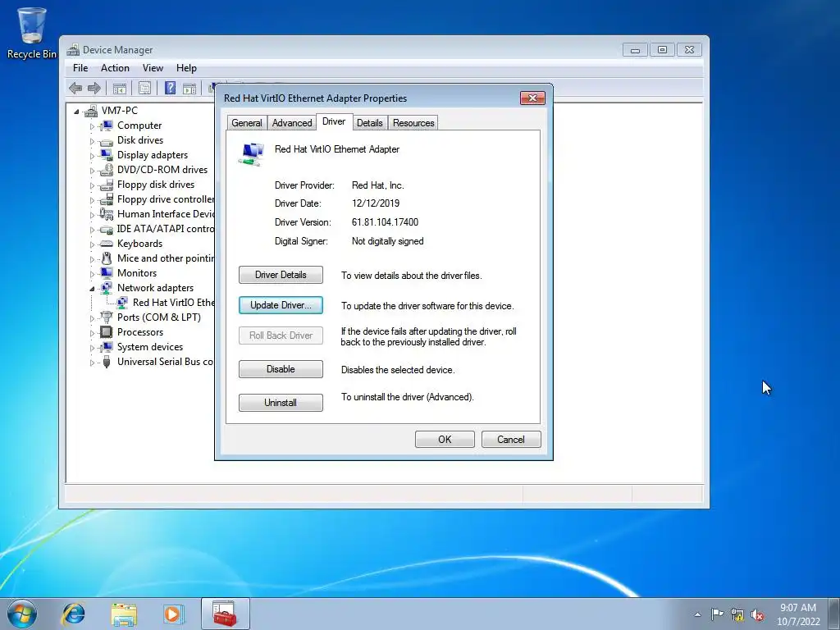Viewport: 840px width, 630px height.
Task: Expand the Floppy disk drives category
Action: coord(92,185)
